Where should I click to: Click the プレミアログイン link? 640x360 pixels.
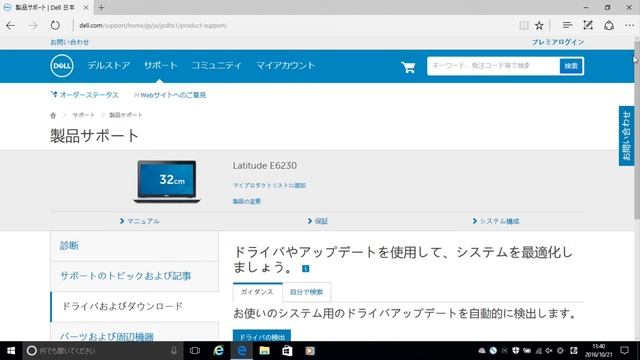coord(558,42)
